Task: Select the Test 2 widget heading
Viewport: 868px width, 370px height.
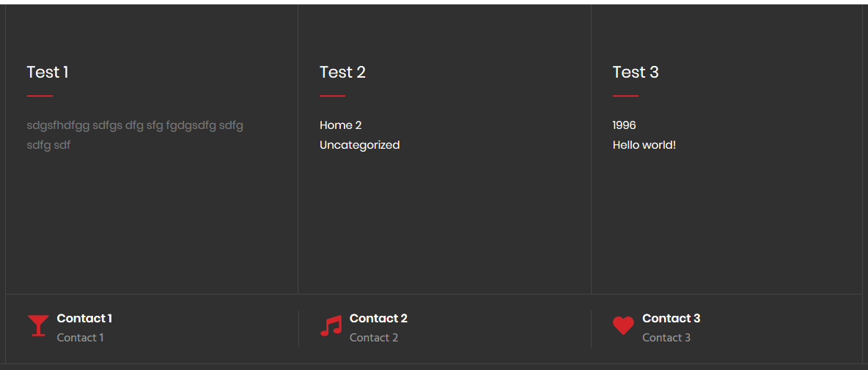Action: click(x=342, y=72)
